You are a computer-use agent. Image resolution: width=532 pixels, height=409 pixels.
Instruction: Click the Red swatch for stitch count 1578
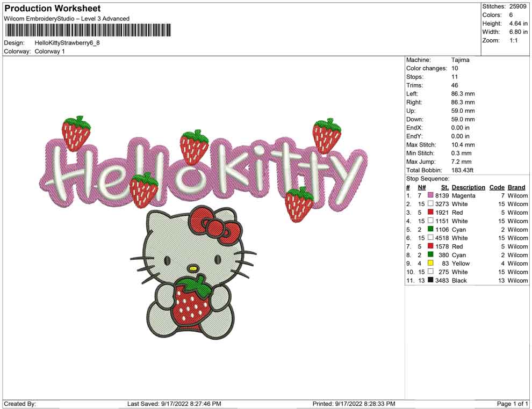(x=430, y=246)
